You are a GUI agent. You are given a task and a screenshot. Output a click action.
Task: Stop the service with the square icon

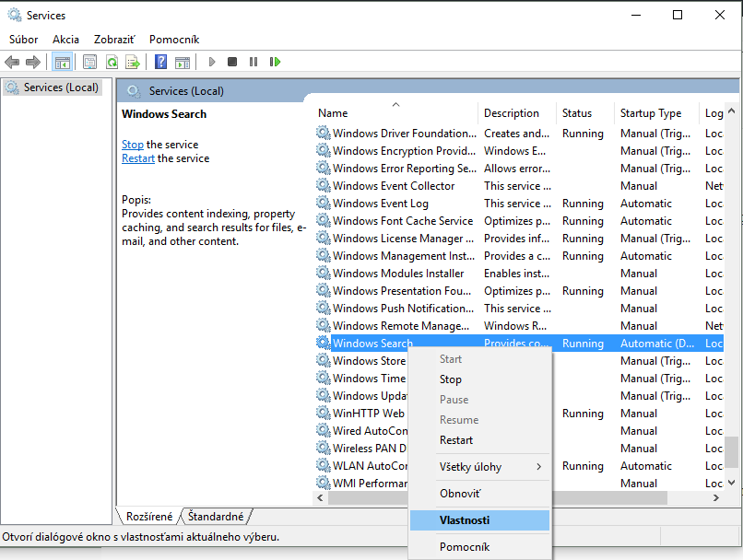[232, 62]
